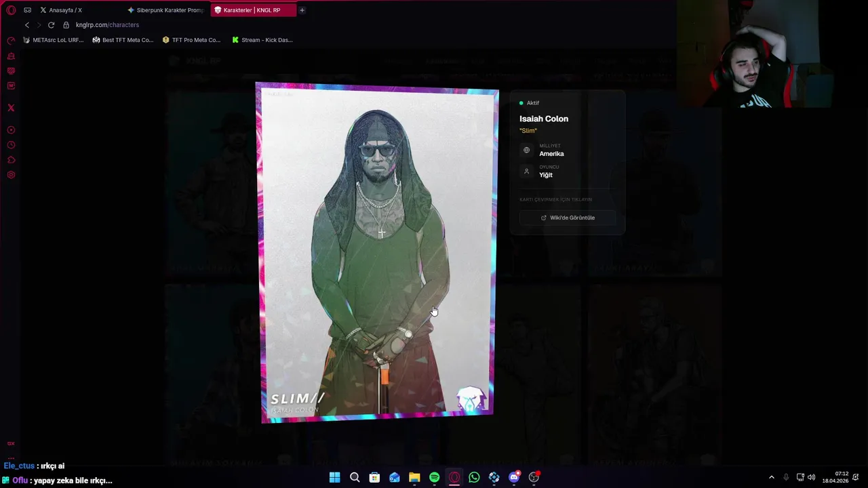Click the "Slim" nickname text
The width and height of the screenshot is (868, 488).
[x=528, y=131]
